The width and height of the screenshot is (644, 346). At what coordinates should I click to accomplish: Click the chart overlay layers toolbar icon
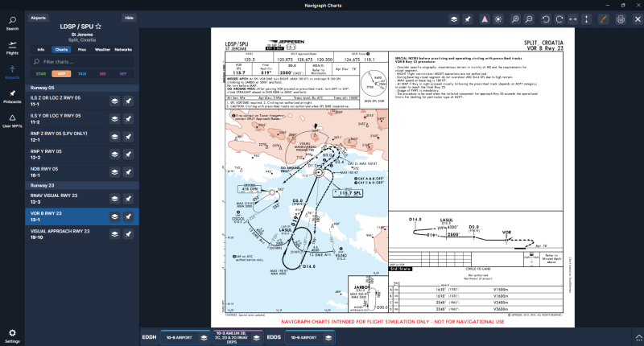(x=454, y=19)
